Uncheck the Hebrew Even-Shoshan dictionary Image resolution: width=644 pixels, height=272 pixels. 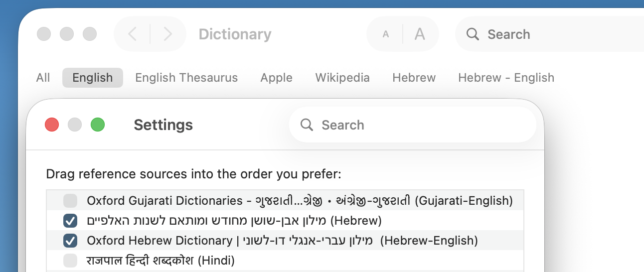pyautogui.click(x=70, y=221)
